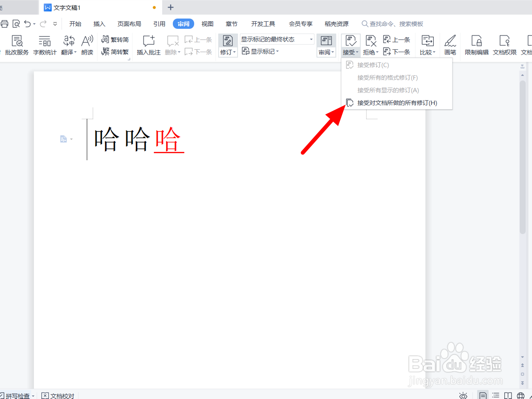Image resolution: width=532 pixels, height=399 pixels.
Task: Toggle 修订 track changes icon
Action: tap(228, 41)
